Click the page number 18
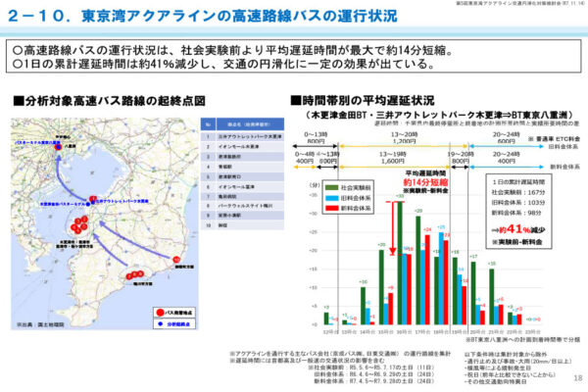 (575, 377)
